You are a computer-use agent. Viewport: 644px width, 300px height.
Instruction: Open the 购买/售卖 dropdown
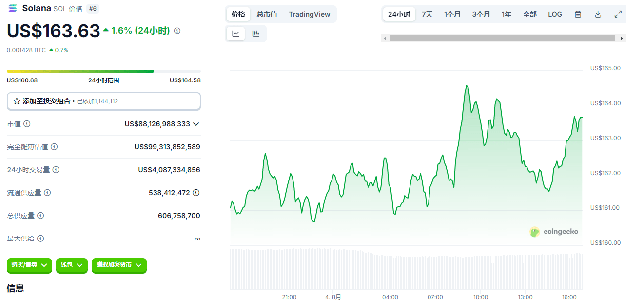click(29, 265)
